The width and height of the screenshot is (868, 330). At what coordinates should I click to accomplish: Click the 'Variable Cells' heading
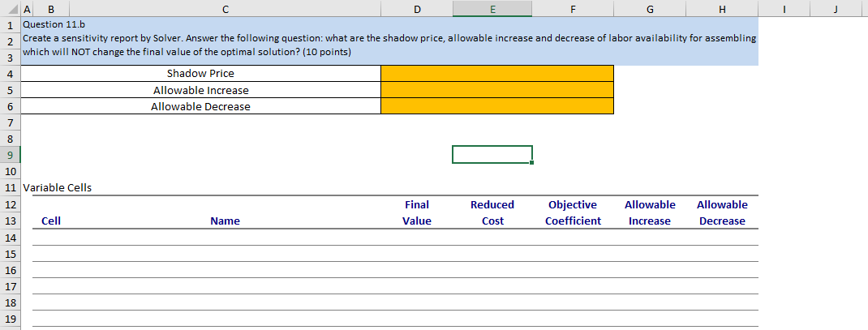[57, 187]
